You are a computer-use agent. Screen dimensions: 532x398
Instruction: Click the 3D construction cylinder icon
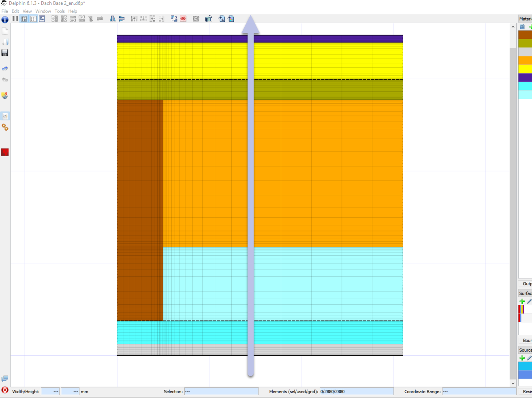[x=209, y=19]
